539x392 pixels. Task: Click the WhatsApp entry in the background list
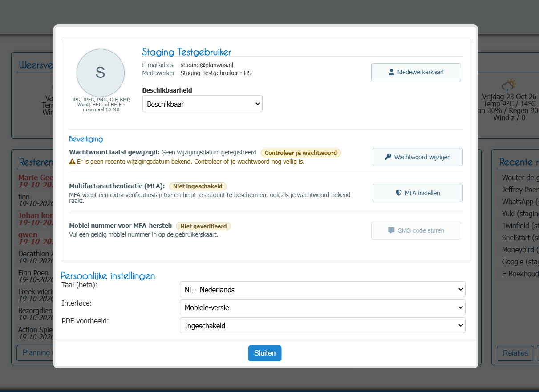[520, 202]
